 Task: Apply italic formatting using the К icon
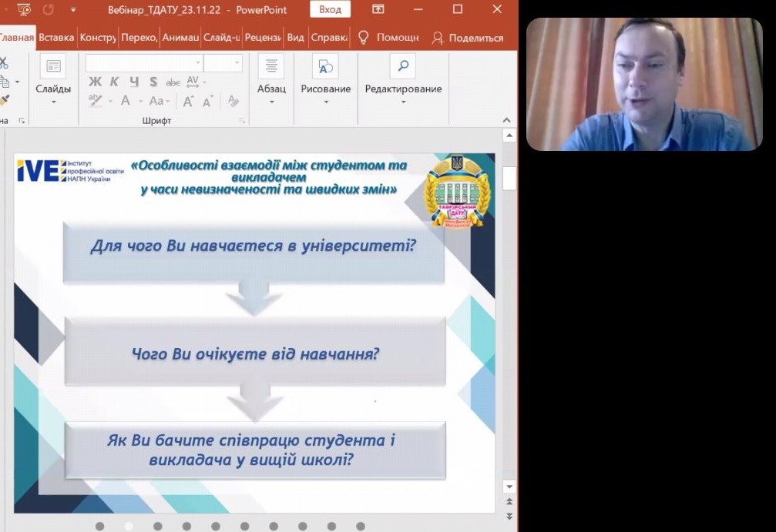115,81
